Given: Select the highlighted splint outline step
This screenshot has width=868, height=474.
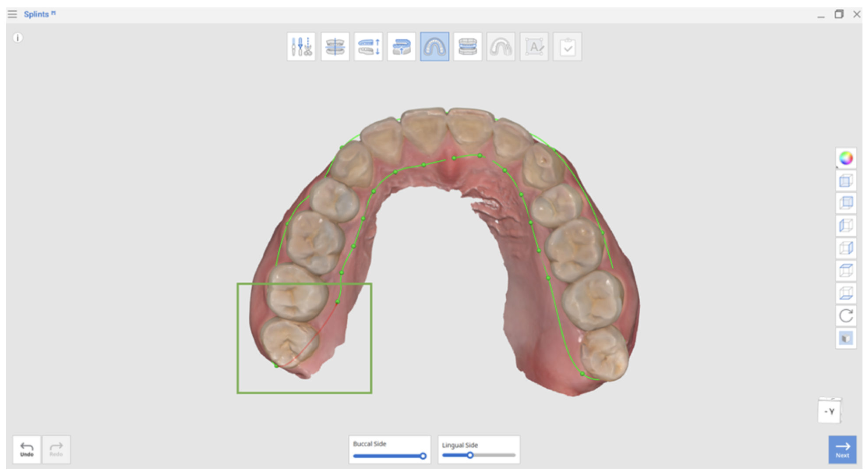Looking at the screenshot, I should (434, 46).
